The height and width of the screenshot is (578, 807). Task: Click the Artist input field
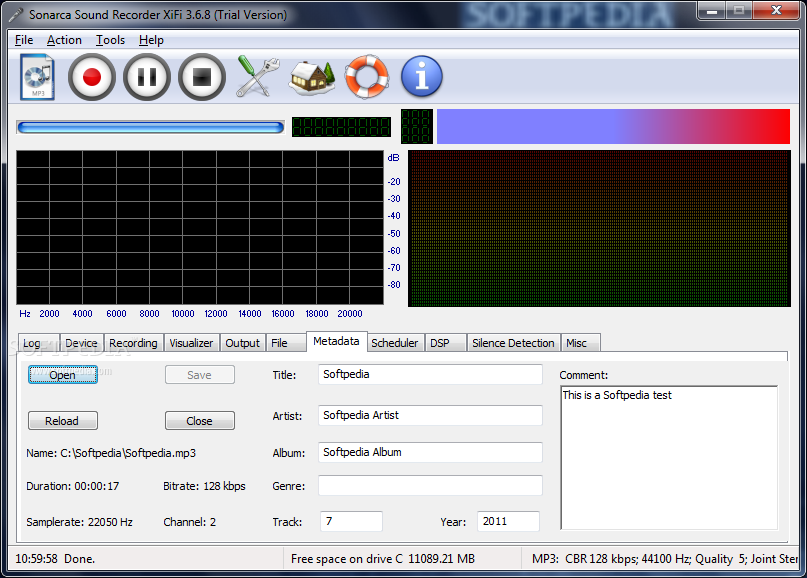430,415
